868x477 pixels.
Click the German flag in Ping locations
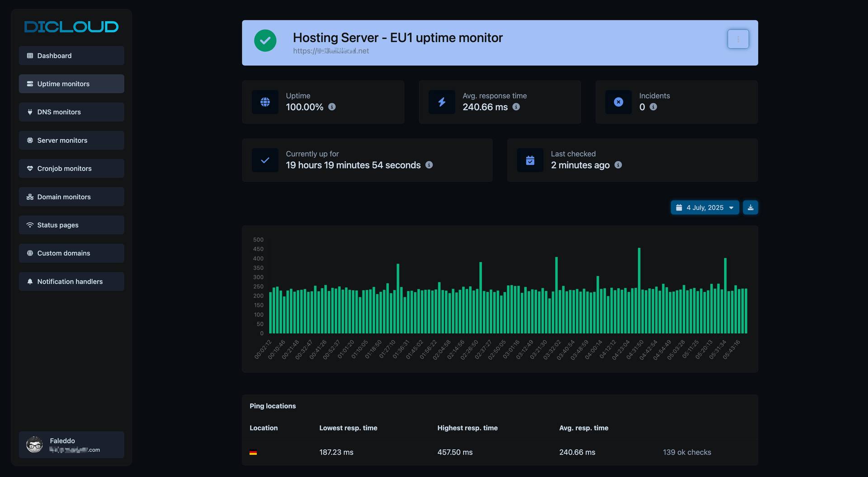pyautogui.click(x=254, y=452)
